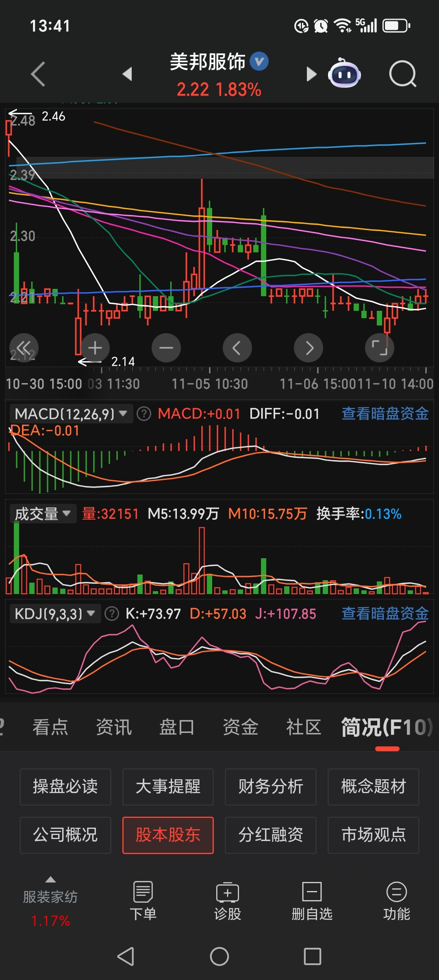Screen dimensions: 439x980
Task: Tap the 11-06 15:00 time axis label
Action: (x=317, y=384)
